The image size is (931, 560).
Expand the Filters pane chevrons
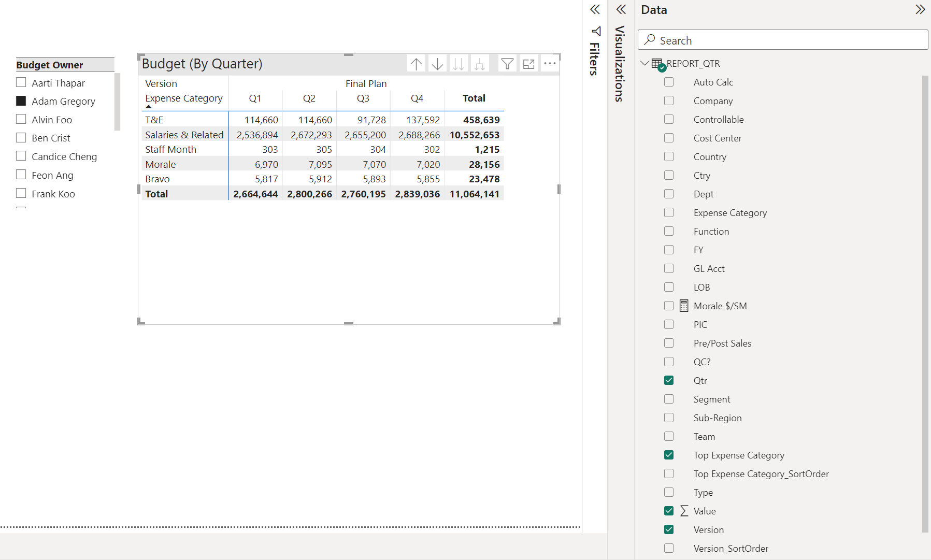click(x=595, y=9)
